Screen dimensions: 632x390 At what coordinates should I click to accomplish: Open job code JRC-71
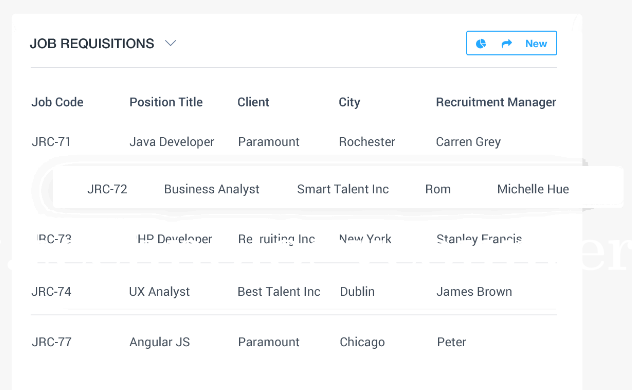51,142
